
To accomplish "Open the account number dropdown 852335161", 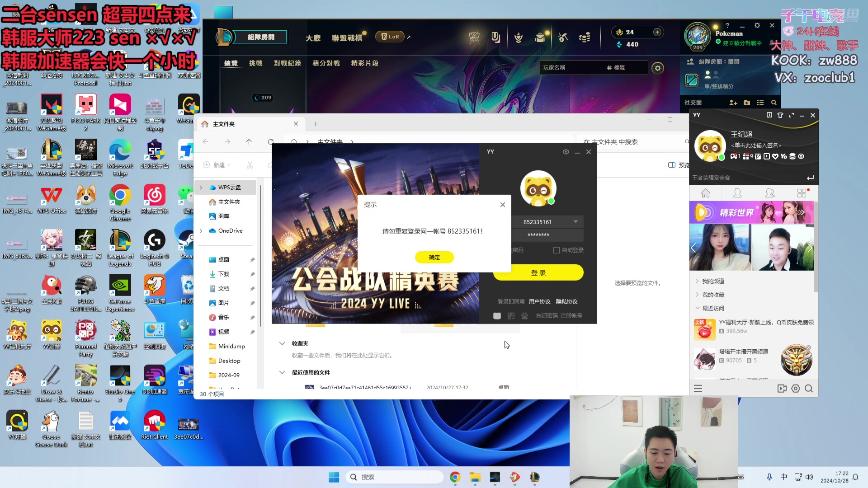I will pos(576,222).
